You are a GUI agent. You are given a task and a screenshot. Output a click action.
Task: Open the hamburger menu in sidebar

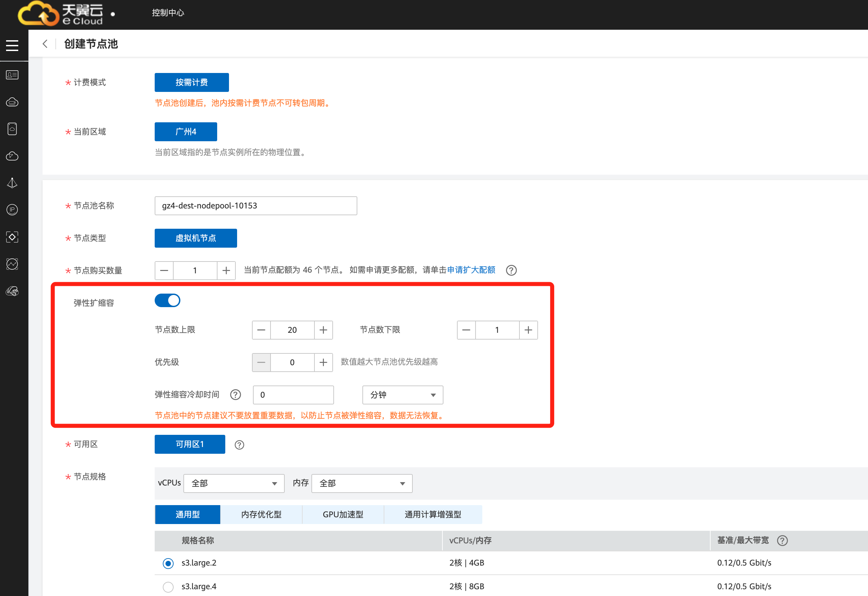[x=12, y=46]
